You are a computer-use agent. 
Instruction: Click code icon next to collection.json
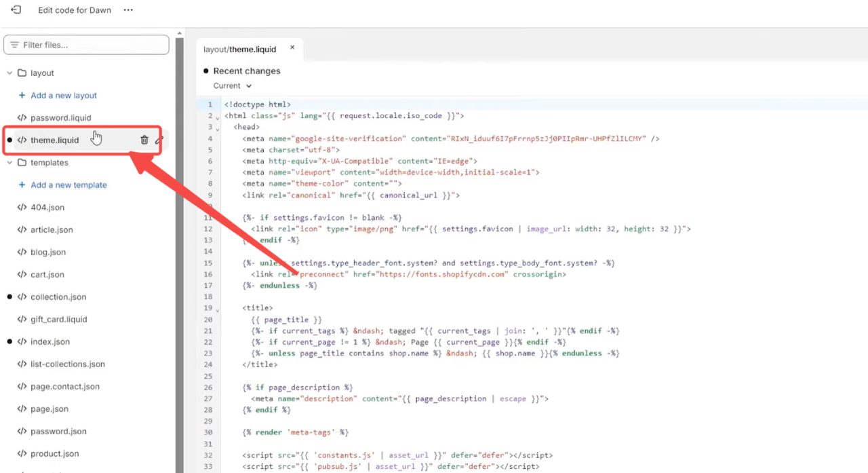[22, 297]
